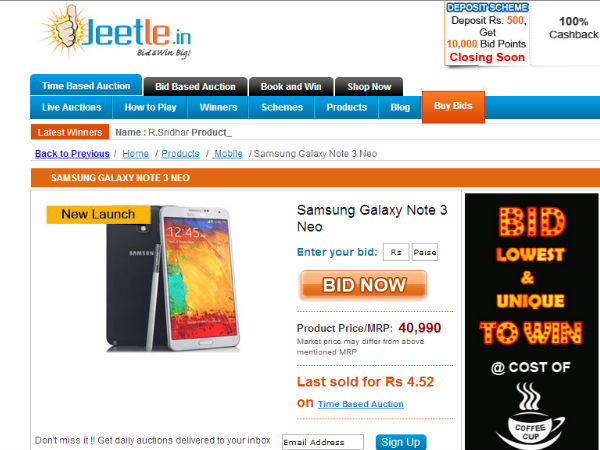Viewport: 600px width, 450px height.
Task: Click the BID NOW button
Action: 364,284
